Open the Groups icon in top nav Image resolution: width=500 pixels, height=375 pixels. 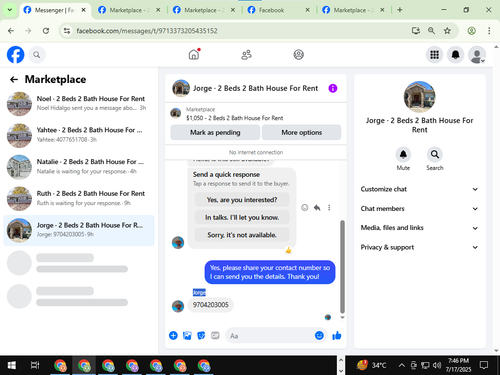[x=298, y=54]
